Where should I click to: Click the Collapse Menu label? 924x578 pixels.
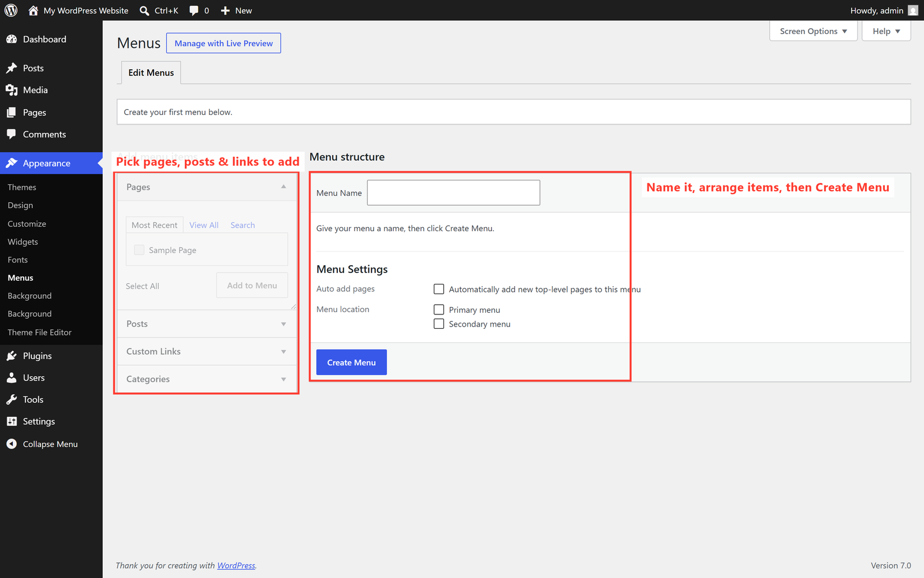50,444
